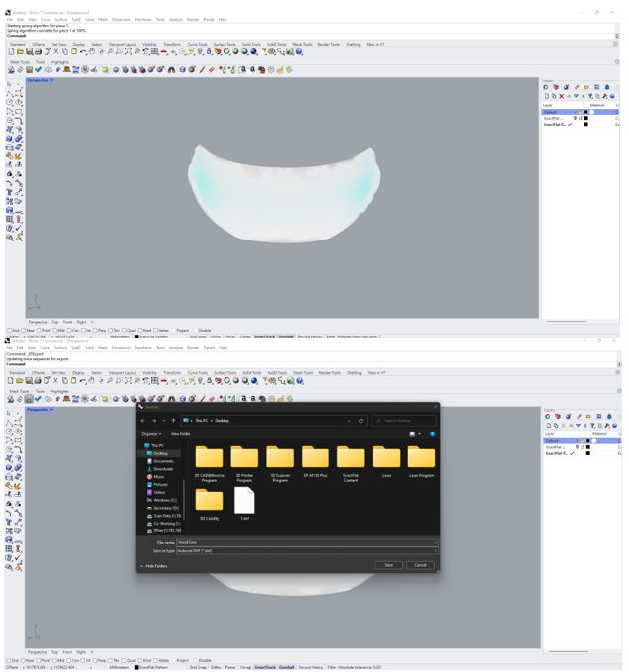Viewport: 629px width, 672px height.
Task: Click Lock objects padlock in upper toolbar
Action: 209,51
